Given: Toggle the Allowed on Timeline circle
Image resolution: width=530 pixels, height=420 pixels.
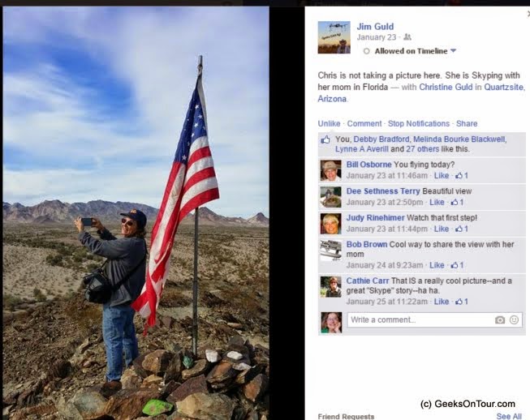Looking at the screenshot, I should point(366,51).
